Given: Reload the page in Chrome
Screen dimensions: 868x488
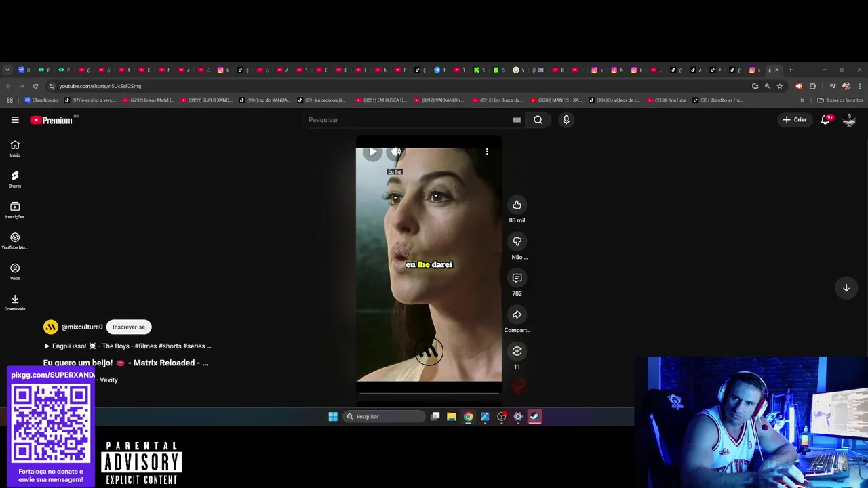Looking at the screenshot, I should point(34,86).
